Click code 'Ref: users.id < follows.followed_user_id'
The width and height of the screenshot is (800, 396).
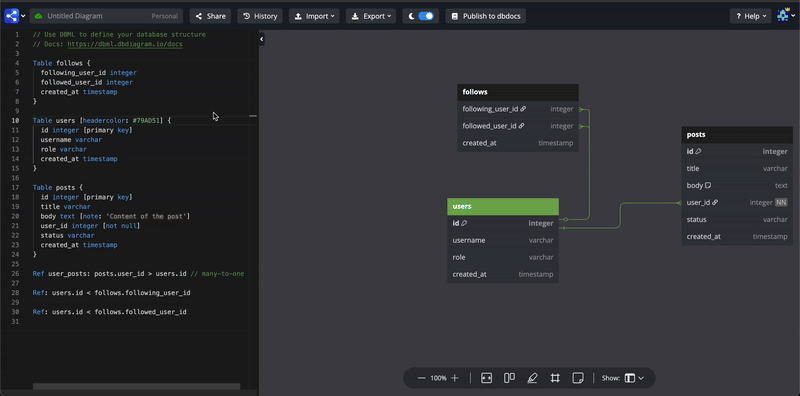click(x=110, y=312)
